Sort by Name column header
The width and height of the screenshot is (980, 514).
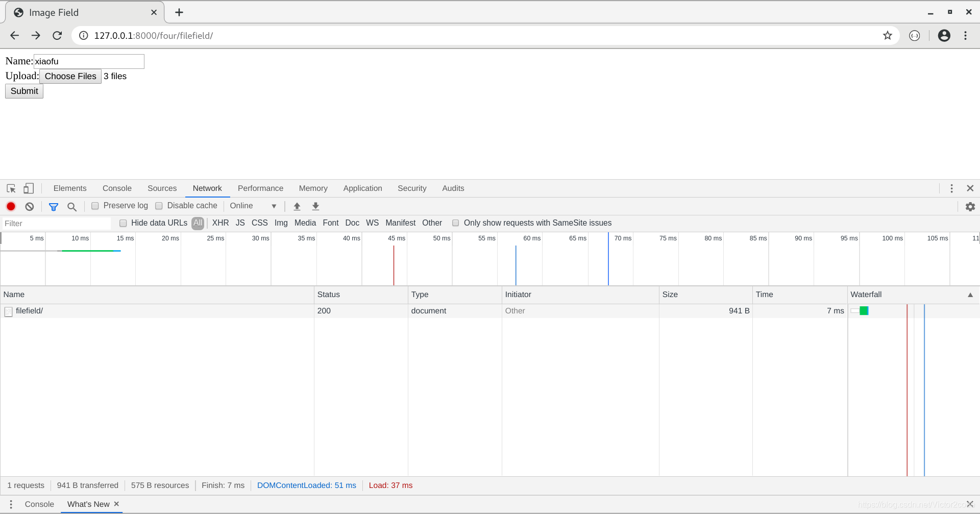click(157, 295)
